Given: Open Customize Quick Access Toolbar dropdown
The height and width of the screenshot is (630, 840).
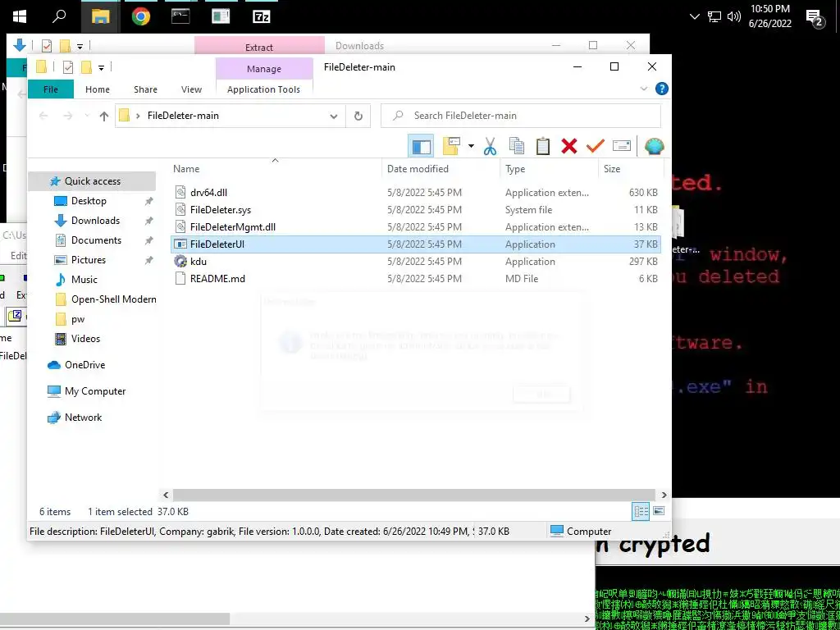Looking at the screenshot, I should (101, 67).
